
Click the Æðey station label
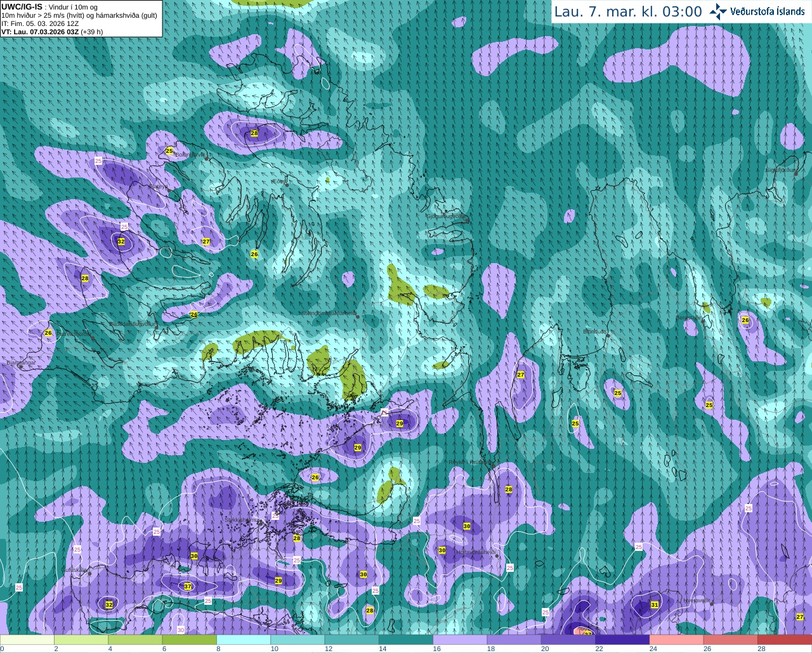[277, 181]
